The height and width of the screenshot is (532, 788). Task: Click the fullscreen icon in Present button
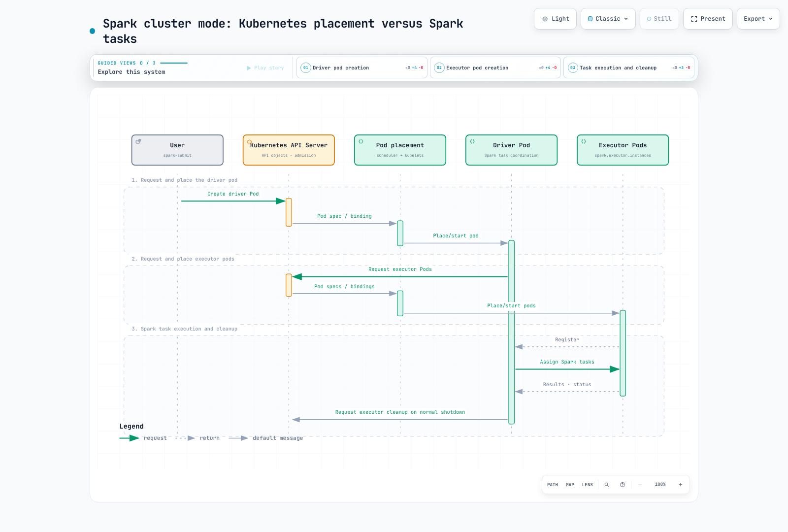click(x=694, y=19)
